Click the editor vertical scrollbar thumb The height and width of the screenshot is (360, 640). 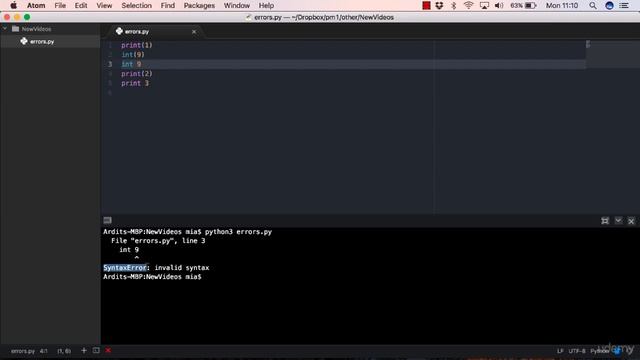point(588,44)
